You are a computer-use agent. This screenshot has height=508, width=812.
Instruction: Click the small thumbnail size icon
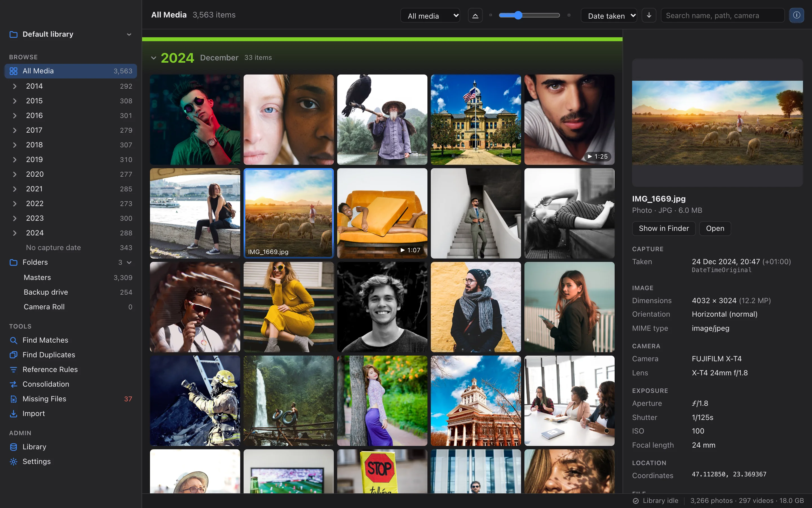[x=491, y=15]
